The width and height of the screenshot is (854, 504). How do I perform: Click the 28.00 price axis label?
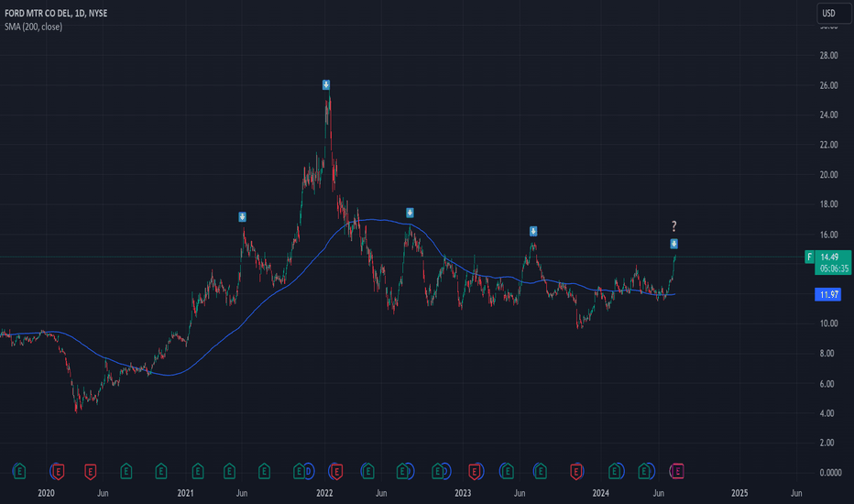828,55
